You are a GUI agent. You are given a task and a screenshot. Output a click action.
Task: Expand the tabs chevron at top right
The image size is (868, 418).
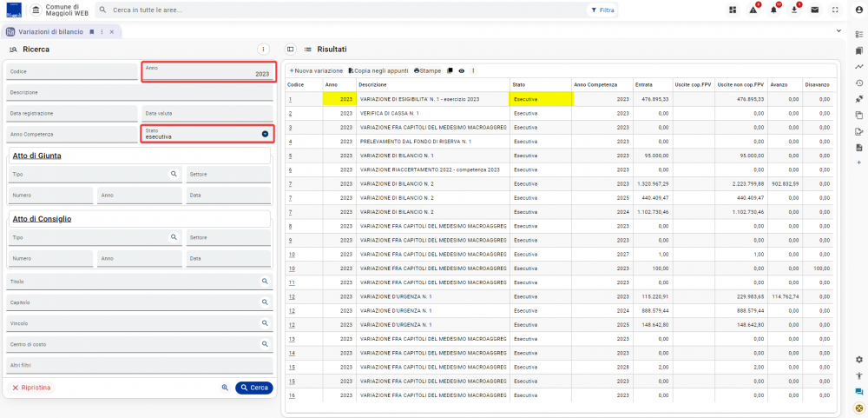coord(838,31)
